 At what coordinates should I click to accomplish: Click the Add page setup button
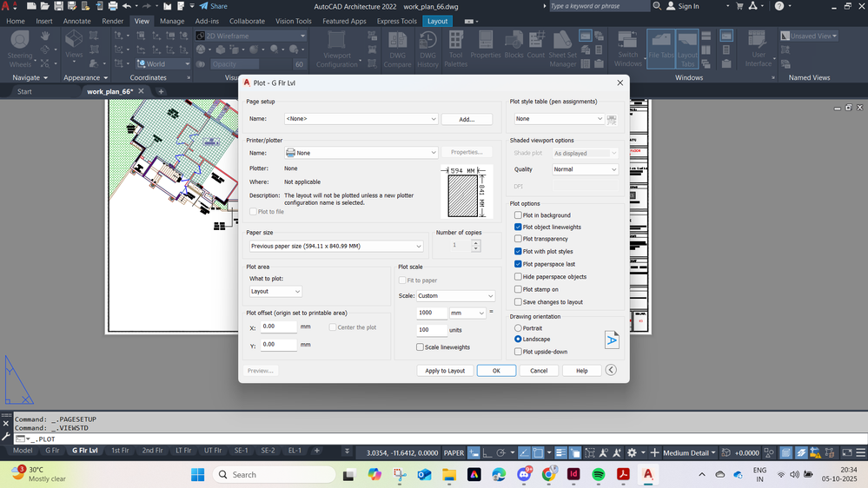pyautogui.click(x=467, y=119)
